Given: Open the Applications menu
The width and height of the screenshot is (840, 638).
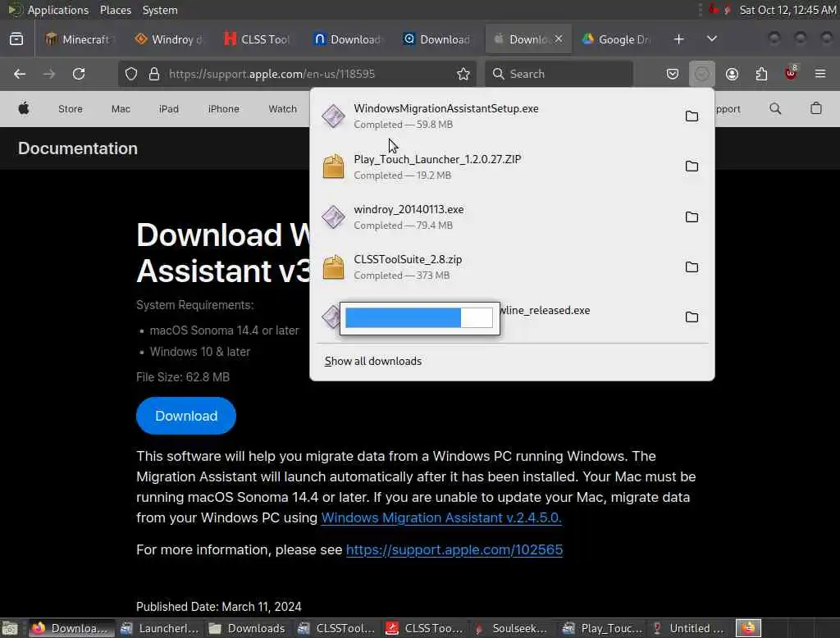Looking at the screenshot, I should [58, 10].
